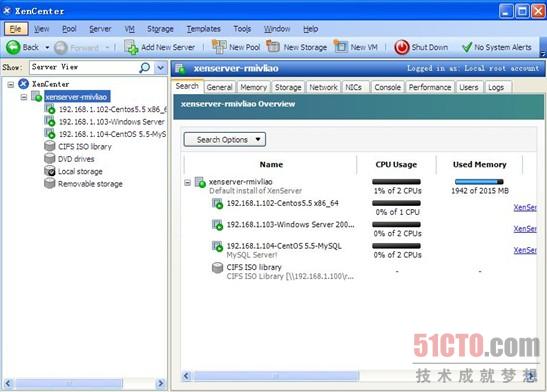The height and width of the screenshot is (392, 547).
Task: Open the Back history dropdown arrow
Action: point(47,47)
